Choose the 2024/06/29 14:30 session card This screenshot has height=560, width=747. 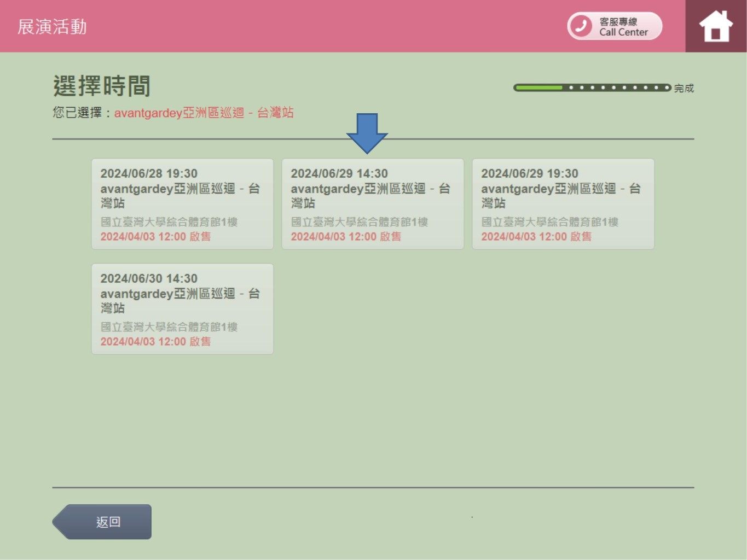(373, 204)
